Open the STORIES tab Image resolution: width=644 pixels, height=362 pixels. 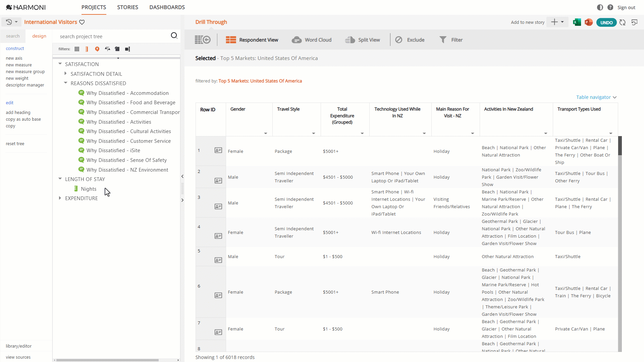128,7
